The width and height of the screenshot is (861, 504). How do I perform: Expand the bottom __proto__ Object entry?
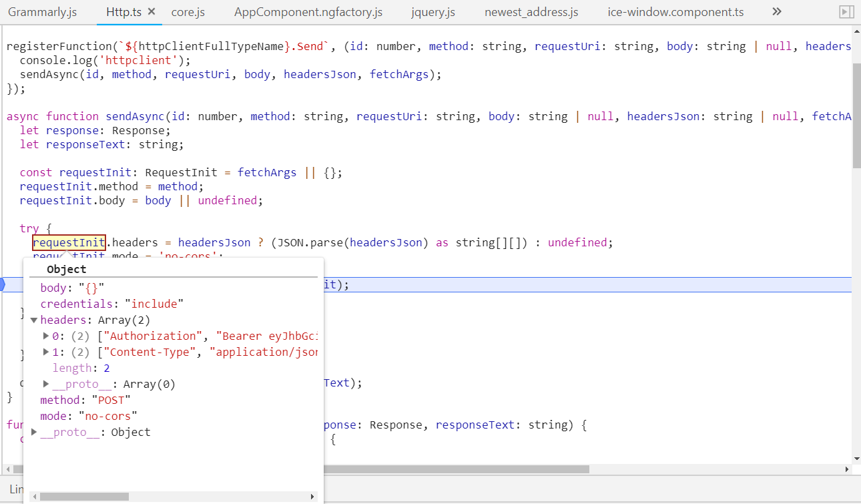click(x=34, y=431)
